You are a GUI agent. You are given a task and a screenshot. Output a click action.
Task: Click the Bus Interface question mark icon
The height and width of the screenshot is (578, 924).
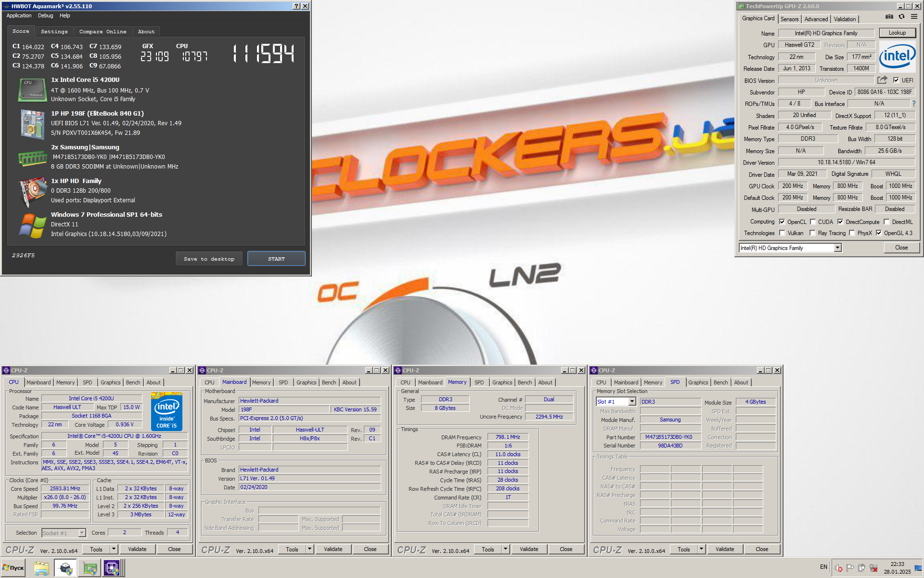[x=914, y=104]
